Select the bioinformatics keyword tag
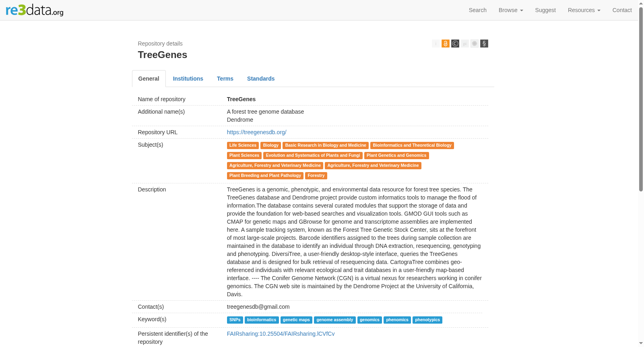 coord(262,320)
